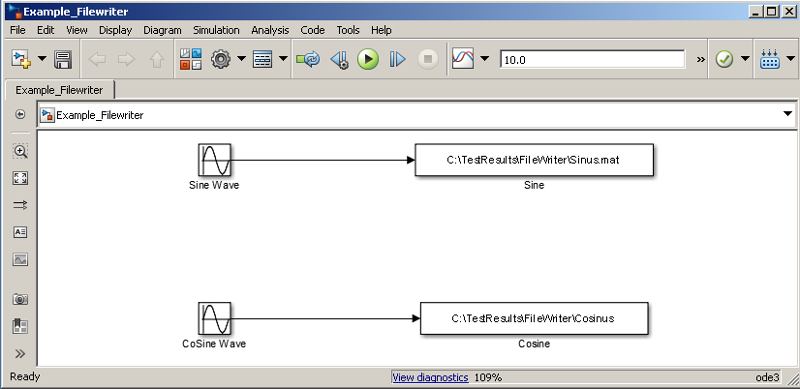The image size is (800, 389).
Task: Open the Analysis menu
Action: [x=270, y=30]
